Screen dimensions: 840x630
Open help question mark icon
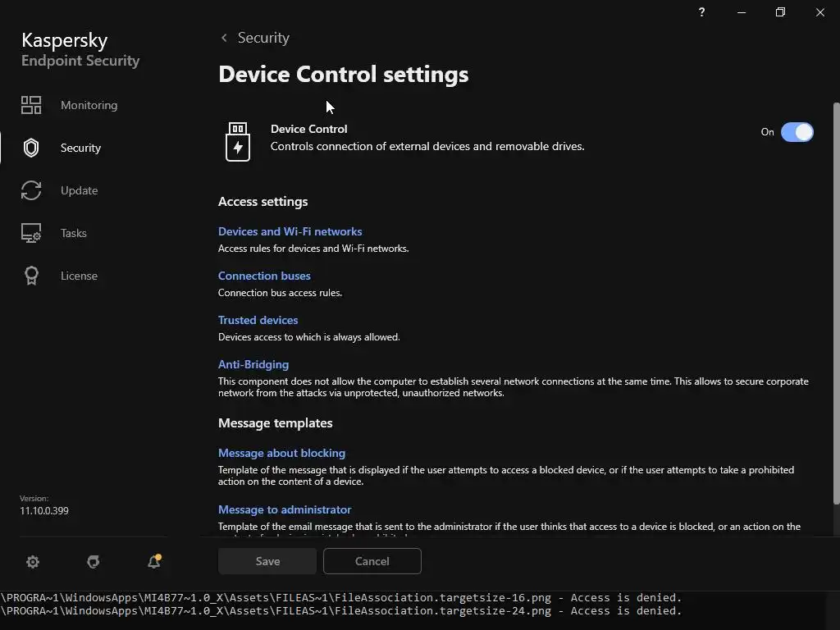702,11
